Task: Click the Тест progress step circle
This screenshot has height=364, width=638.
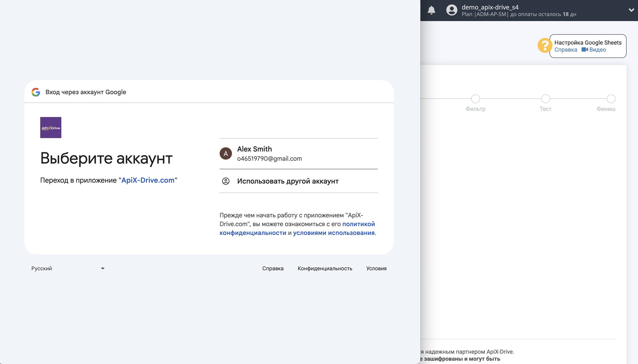Action: 545,99
